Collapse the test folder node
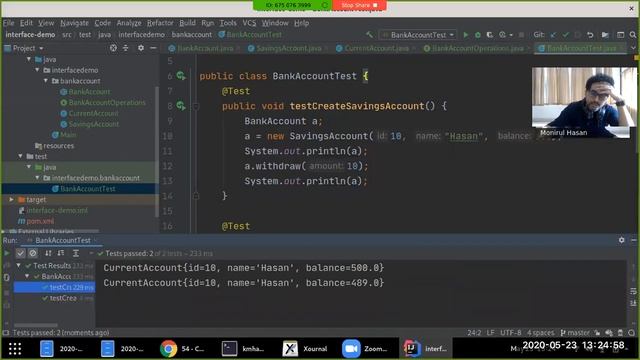The width and height of the screenshot is (640, 360). coord(20,156)
